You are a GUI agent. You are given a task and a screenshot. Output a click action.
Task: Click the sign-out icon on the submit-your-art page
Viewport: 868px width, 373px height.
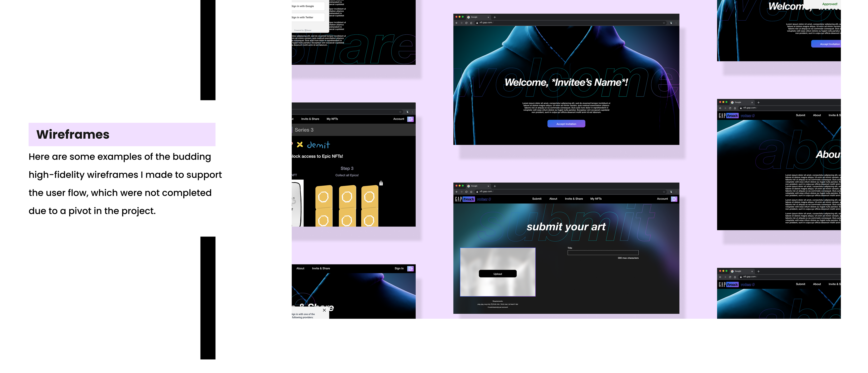click(674, 199)
